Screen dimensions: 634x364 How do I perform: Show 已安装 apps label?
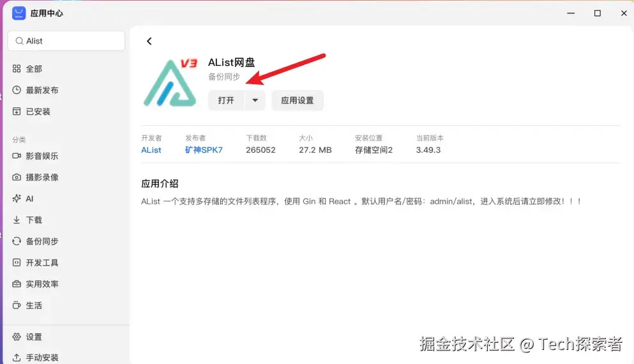[38, 112]
